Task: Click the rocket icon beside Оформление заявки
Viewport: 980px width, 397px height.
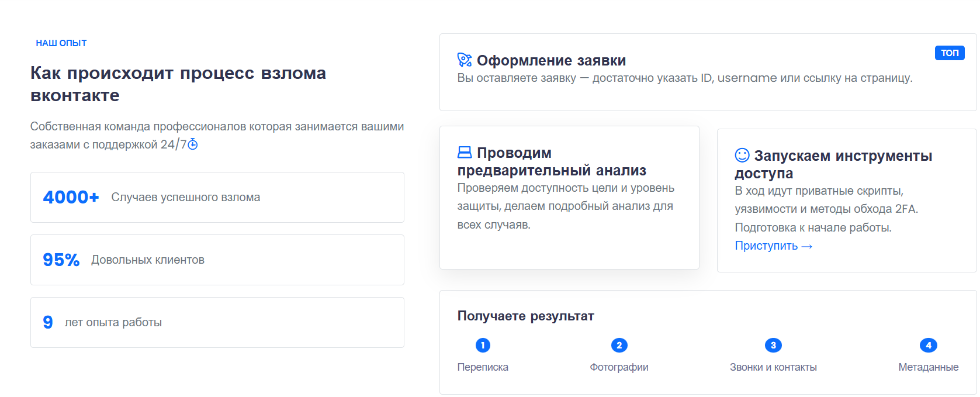Action: [x=465, y=60]
